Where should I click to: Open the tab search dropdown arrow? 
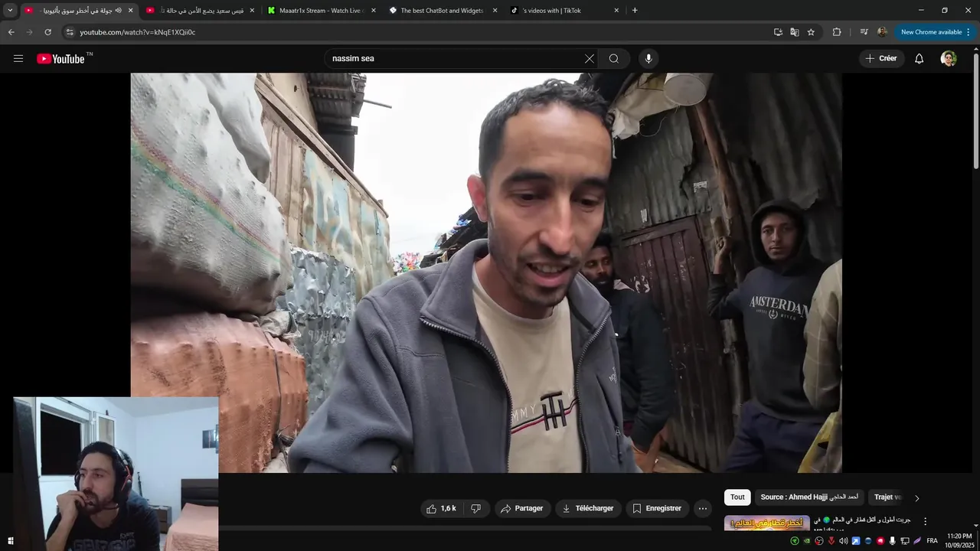(x=10, y=11)
